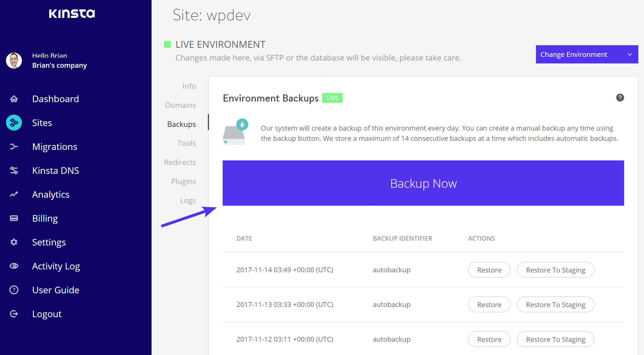Viewport: 644px width, 355px height.
Task: Click autobackup identifier in 2017-11-14 row
Action: point(392,270)
